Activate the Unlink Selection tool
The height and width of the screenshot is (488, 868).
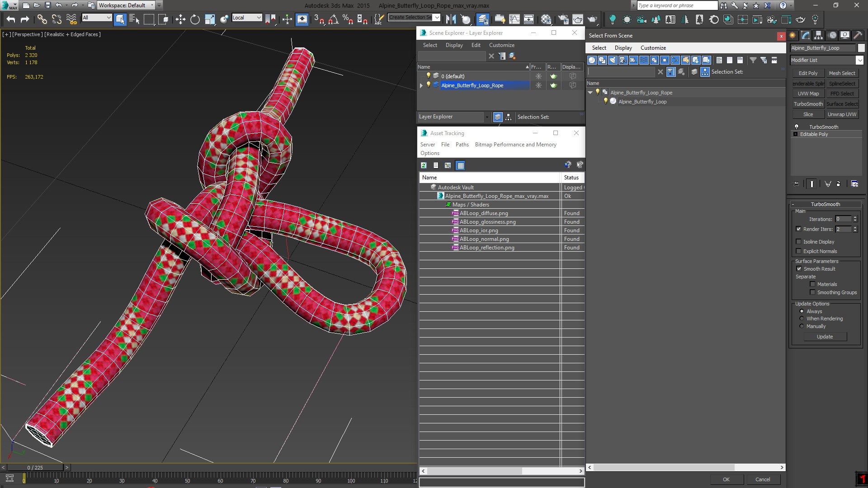coord(57,19)
